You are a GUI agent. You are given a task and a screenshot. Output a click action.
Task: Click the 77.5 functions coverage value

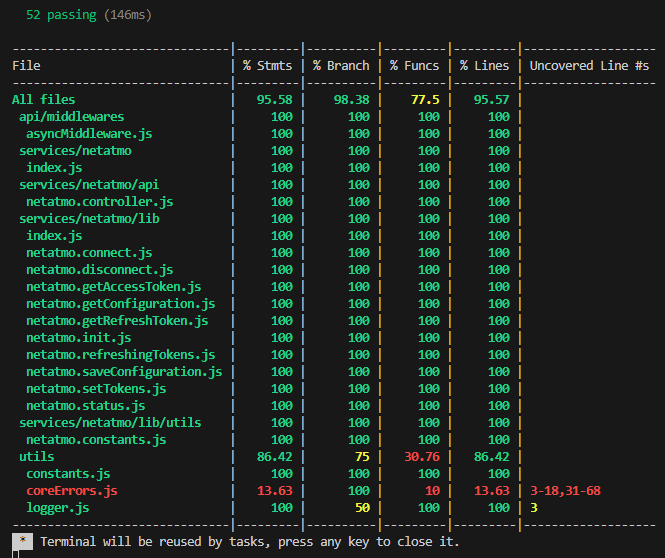[x=423, y=100]
